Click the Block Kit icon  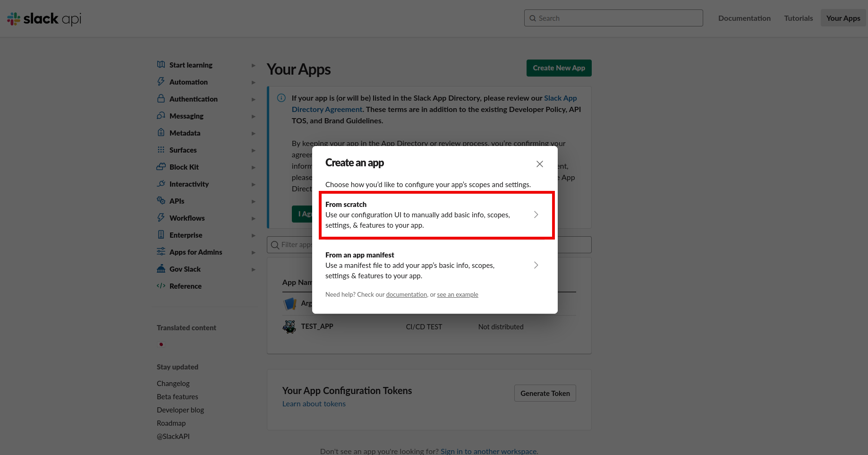161,167
